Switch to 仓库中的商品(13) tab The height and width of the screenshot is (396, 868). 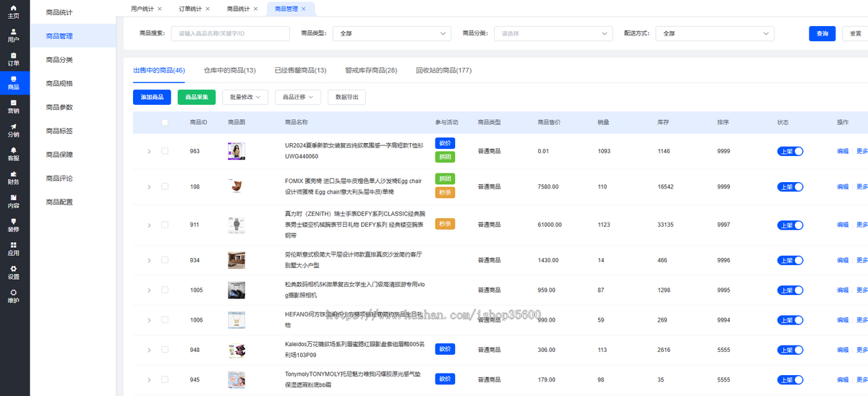230,70
